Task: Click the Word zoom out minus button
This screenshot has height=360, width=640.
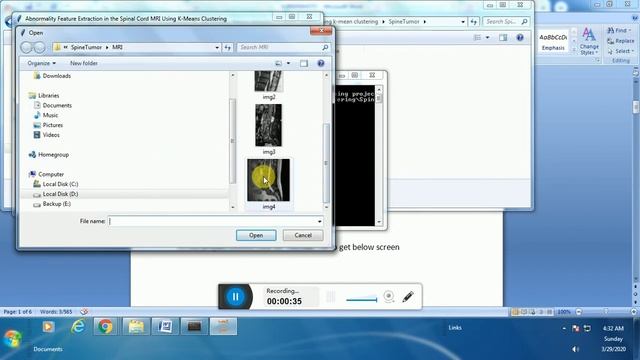Action: [578, 312]
